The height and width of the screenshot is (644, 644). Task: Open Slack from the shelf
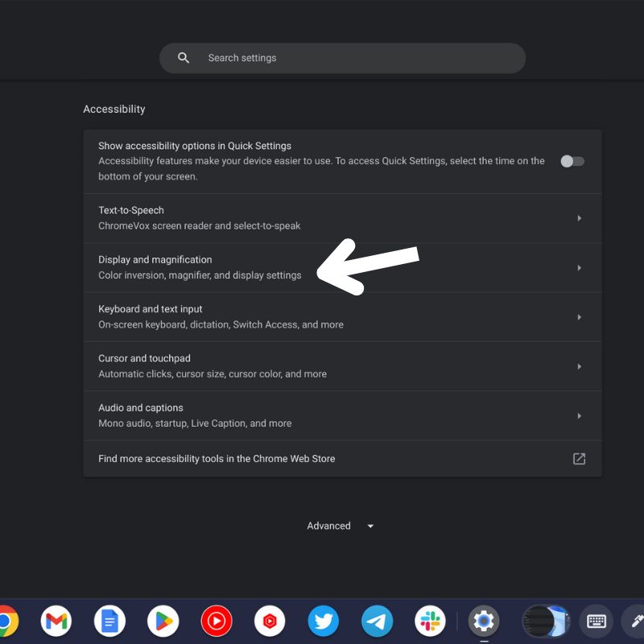[x=430, y=621]
